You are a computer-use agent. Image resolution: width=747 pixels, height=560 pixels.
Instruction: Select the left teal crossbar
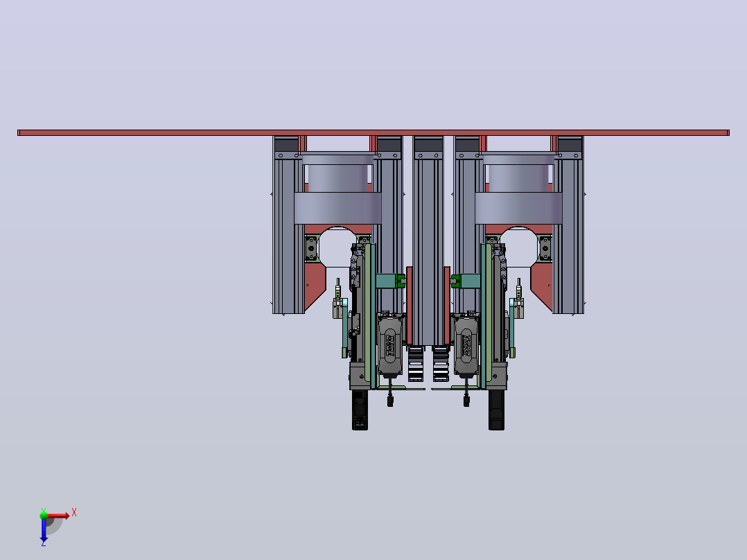(385, 281)
